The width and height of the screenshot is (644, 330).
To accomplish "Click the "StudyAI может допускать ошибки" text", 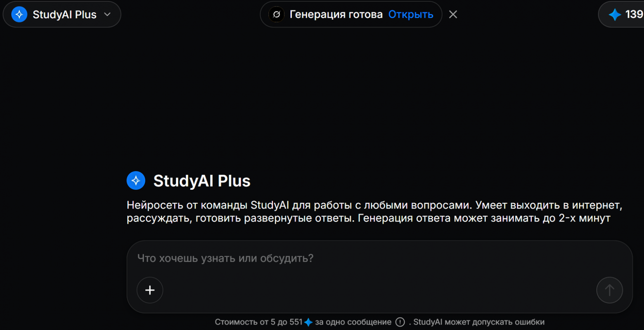I will 479,322.
